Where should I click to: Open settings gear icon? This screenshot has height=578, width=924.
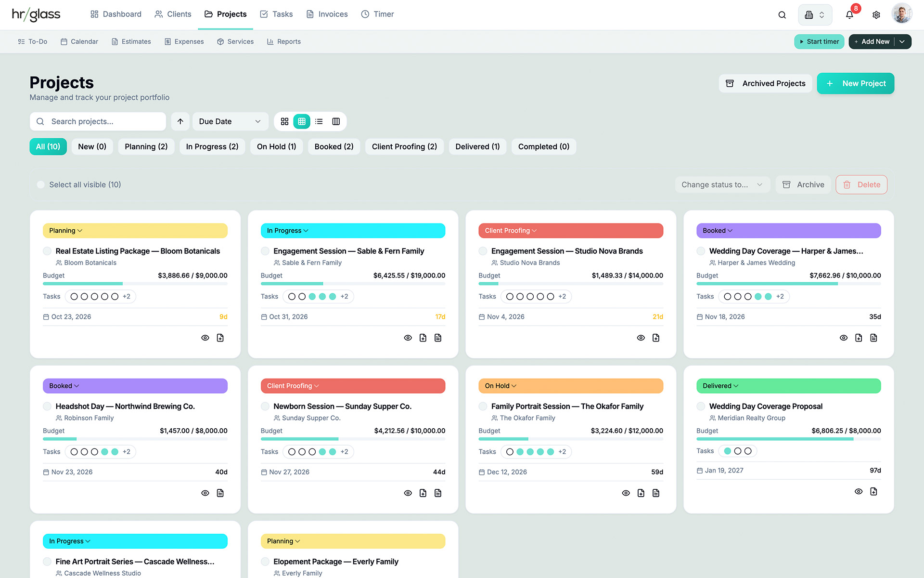click(876, 14)
